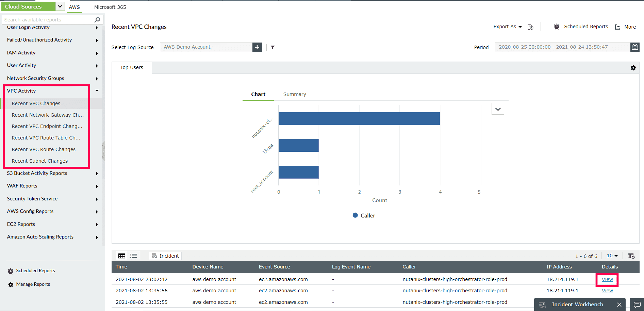Image resolution: width=644 pixels, height=311 pixels.
Task: Click View for the 23:02:42 event
Action: pyautogui.click(x=607, y=279)
